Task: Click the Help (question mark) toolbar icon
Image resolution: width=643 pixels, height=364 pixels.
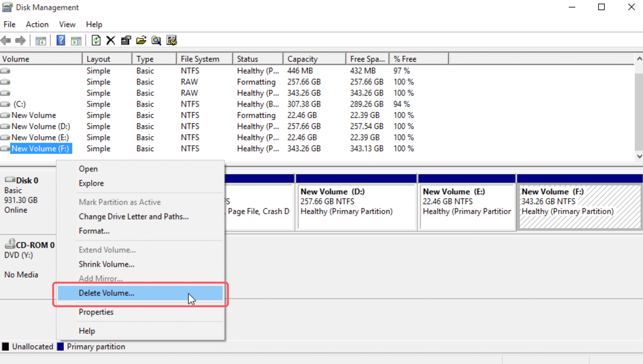Action: pos(61,40)
